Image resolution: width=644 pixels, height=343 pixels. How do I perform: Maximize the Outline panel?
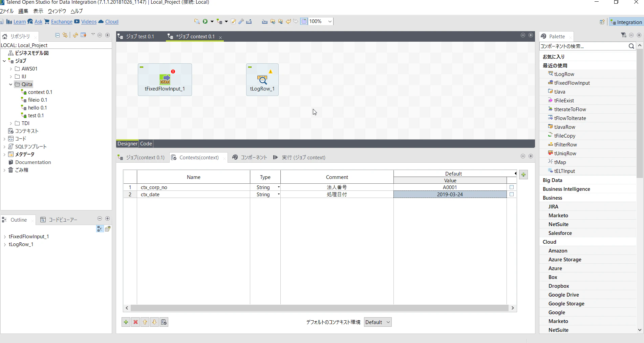coord(108,219)
